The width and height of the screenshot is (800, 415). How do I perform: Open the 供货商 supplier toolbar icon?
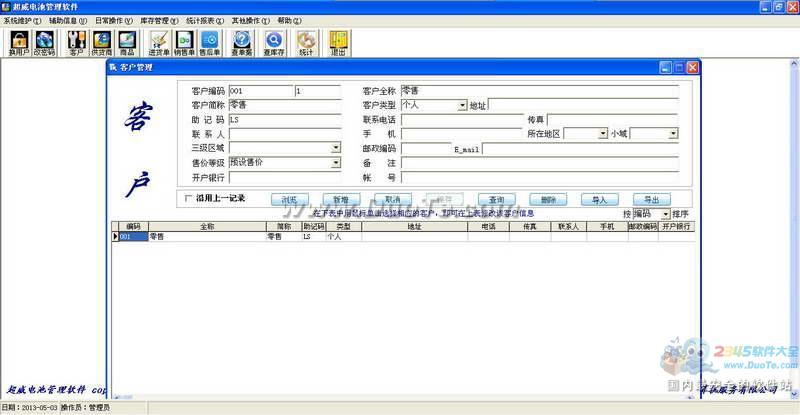(x=102, y=43)
